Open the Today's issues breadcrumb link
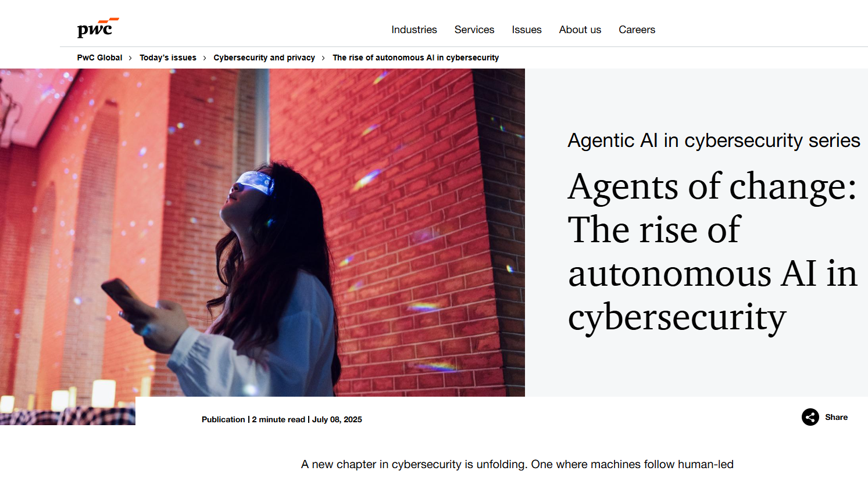This screenshot has width=868, height=478. (x=168, y=57)
